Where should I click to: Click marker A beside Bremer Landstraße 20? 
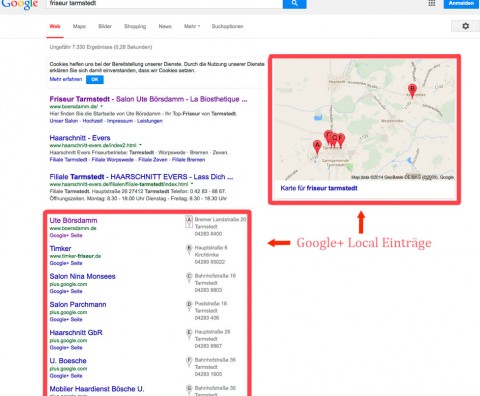click(189, 221)
